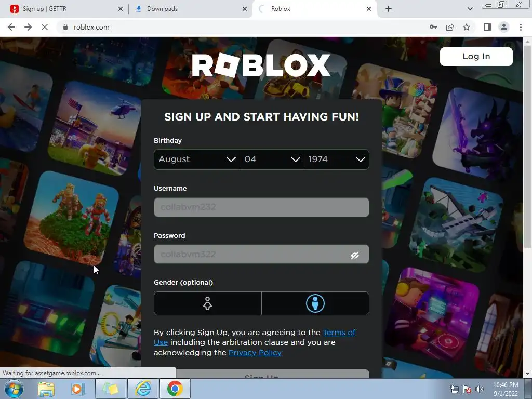Open Internet Explorer from the taskbar
Image resolution: width=532 pixels, height=399 pixels.
[143, 389]
